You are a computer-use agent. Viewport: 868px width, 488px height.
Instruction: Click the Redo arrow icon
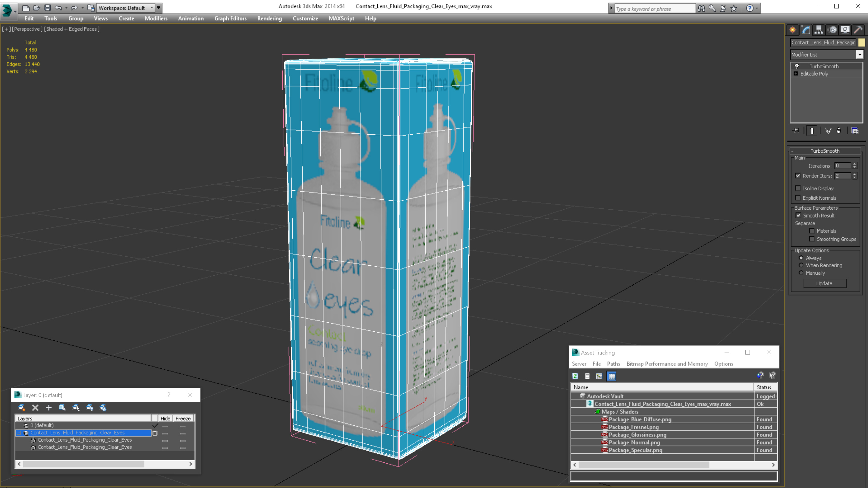pos(74,8)
